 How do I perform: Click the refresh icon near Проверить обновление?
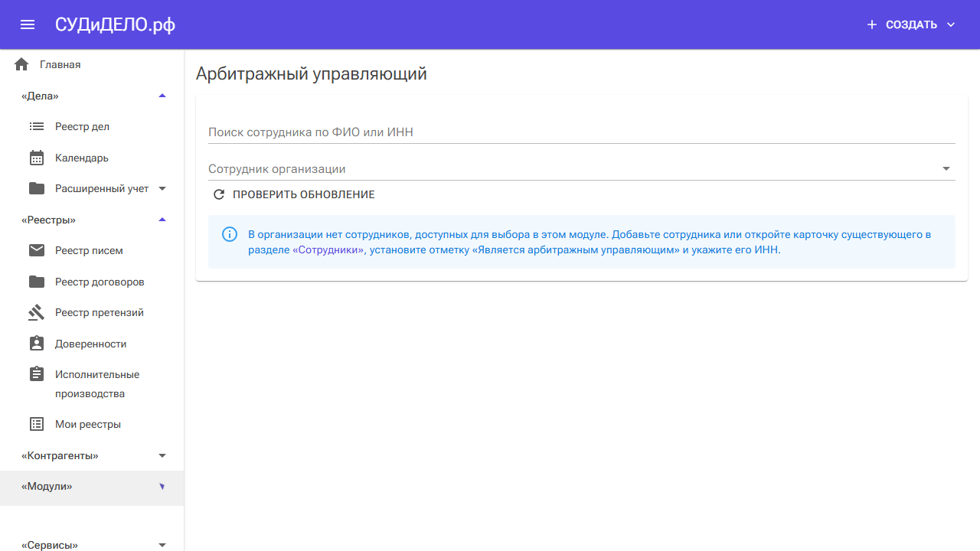(x=219, y=194)
